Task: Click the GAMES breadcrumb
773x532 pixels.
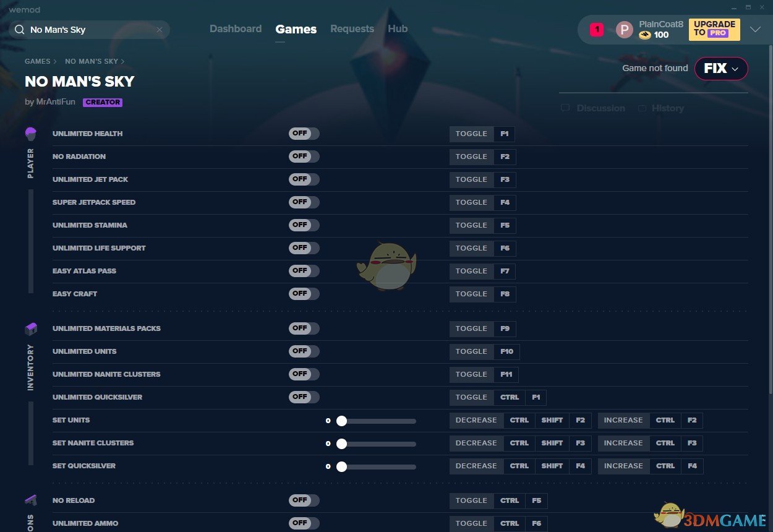Action: pos(38,62)
